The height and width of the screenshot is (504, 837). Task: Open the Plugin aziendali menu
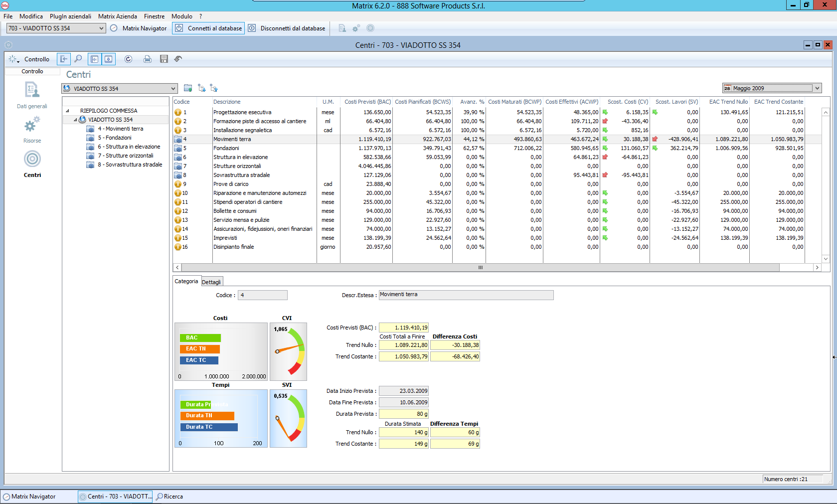coord(70,16)
